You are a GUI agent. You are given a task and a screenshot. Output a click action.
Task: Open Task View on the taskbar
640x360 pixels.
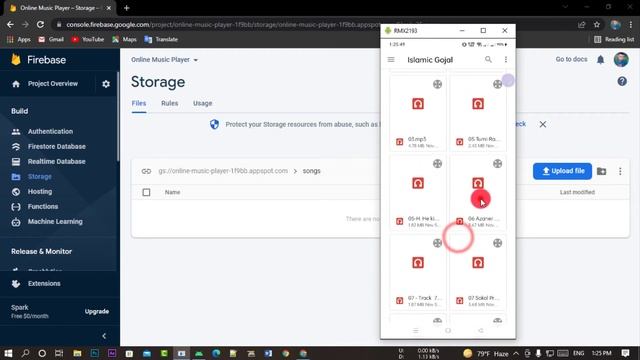(59, 353)
